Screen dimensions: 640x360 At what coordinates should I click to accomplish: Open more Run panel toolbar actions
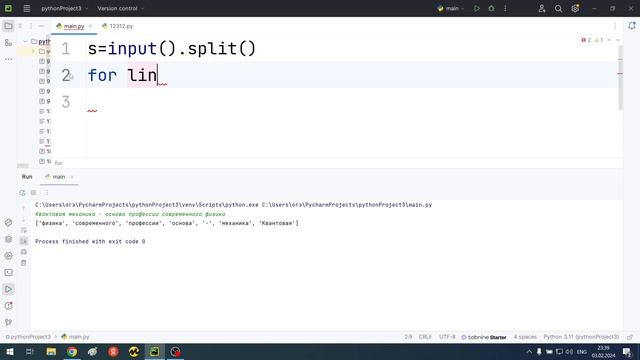click(x=46, y=193)
